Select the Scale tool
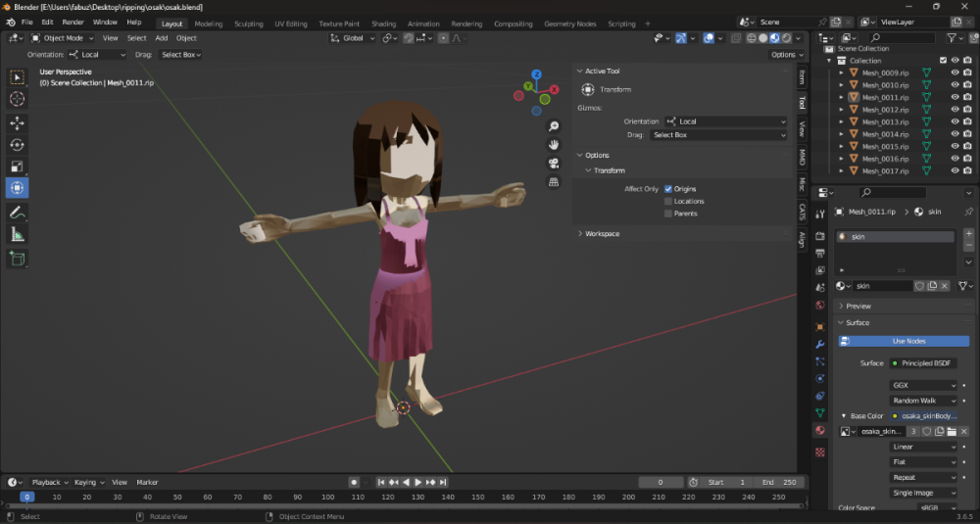This screenshot has width=980, height=524. 18,166
